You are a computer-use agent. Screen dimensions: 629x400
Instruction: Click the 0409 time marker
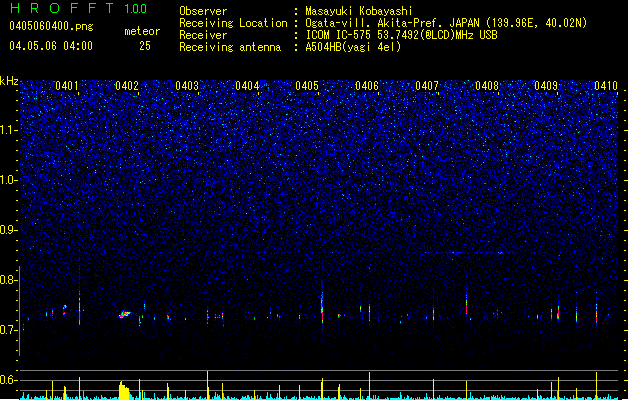(546, 86)
